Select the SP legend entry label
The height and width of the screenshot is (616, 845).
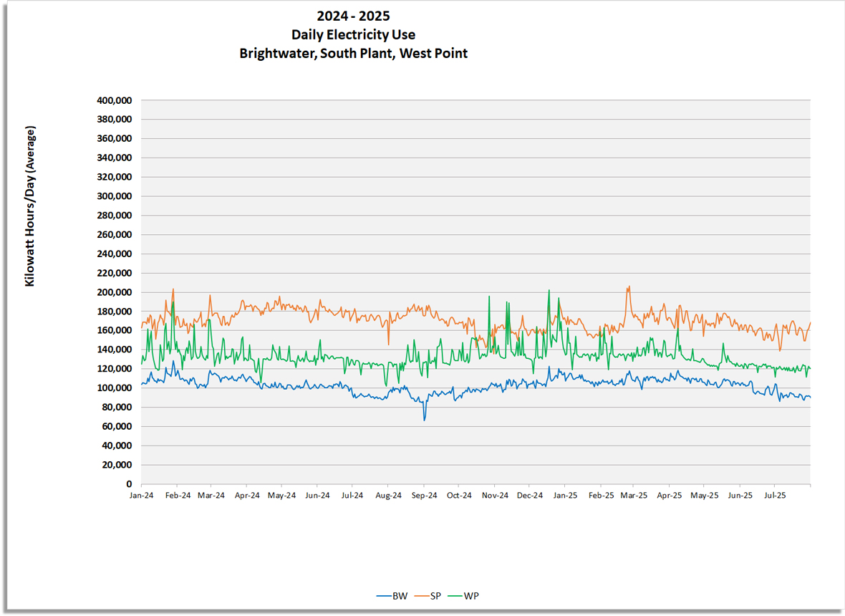tap(435, 596)
